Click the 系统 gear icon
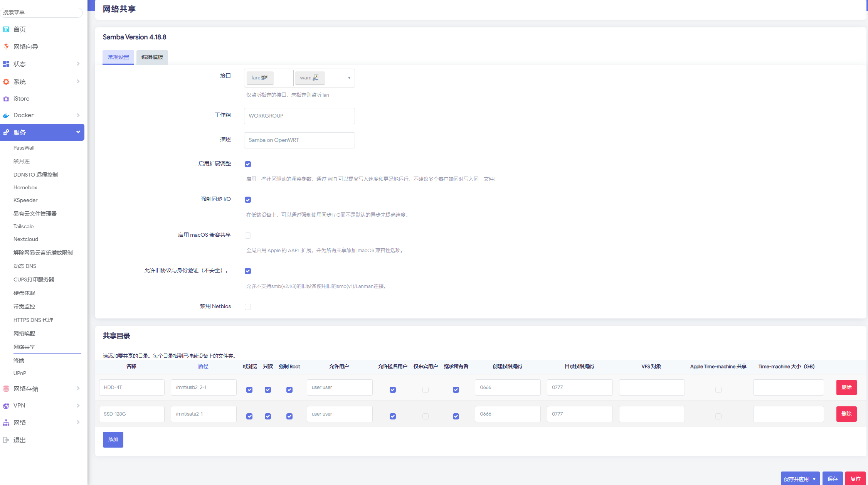The image size is (868, 485). (6, 82)
